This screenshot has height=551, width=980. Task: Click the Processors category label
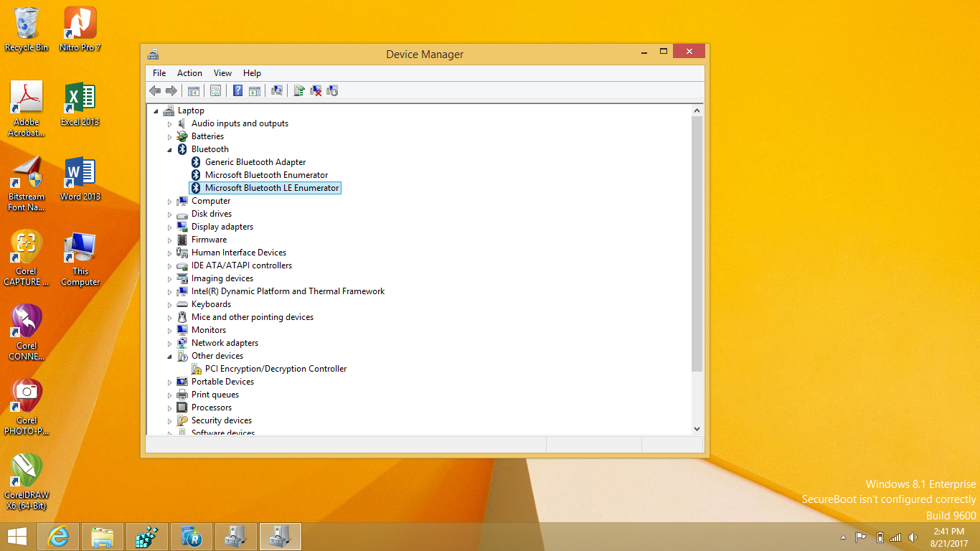(x=212, y=408)
